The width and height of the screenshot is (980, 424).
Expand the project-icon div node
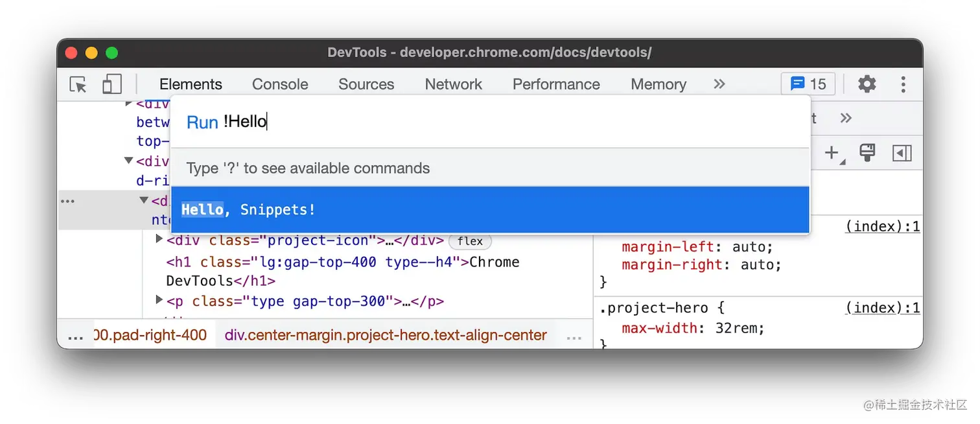[159, 240]
